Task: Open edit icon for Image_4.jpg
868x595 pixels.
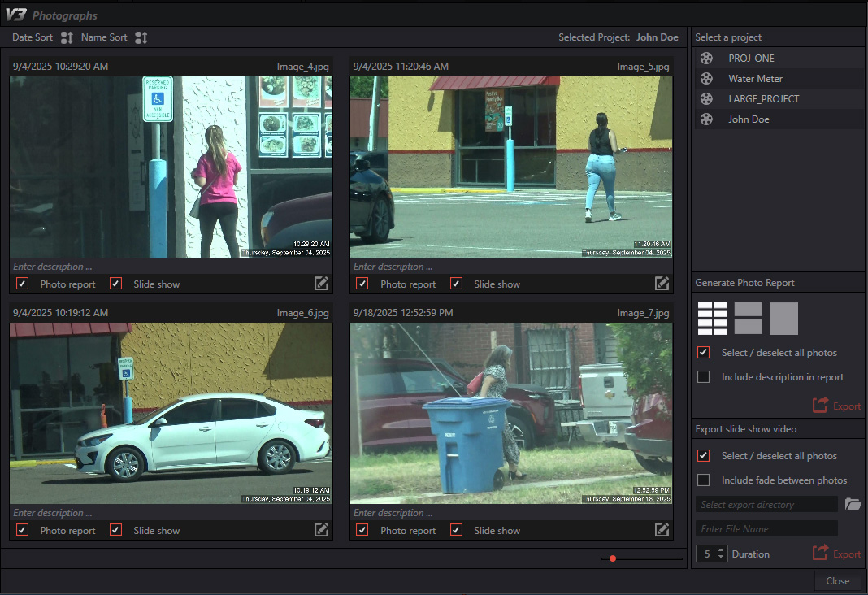Action: coord(321,284)
